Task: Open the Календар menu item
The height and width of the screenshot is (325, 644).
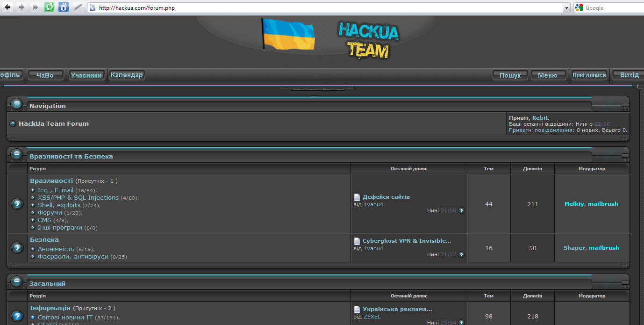Action: click(127, 75)
